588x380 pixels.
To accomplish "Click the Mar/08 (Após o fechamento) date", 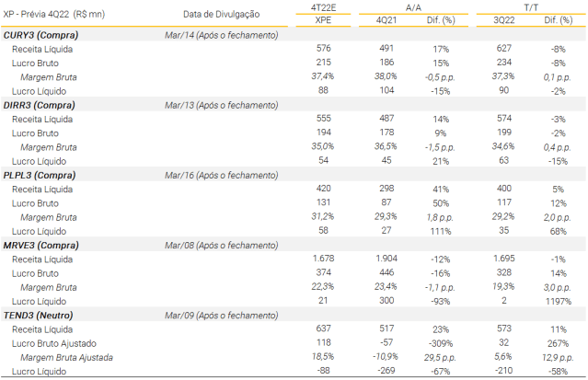I will click(x=221, y=246).
